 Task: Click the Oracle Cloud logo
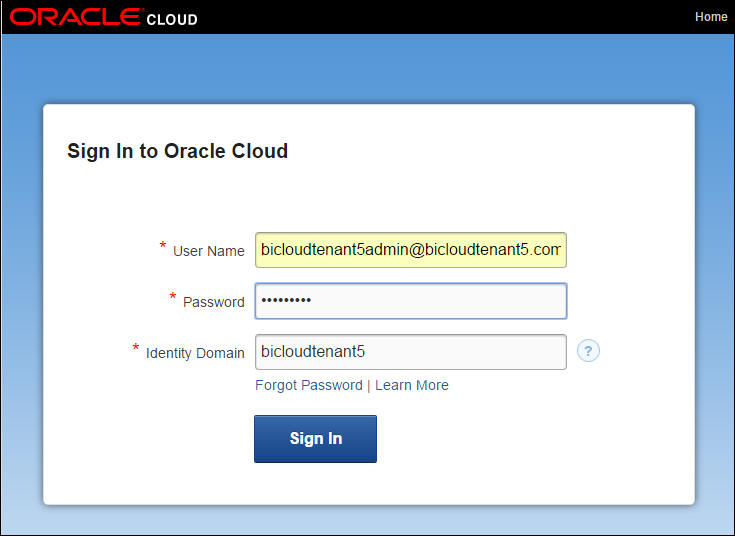(104, 17)
